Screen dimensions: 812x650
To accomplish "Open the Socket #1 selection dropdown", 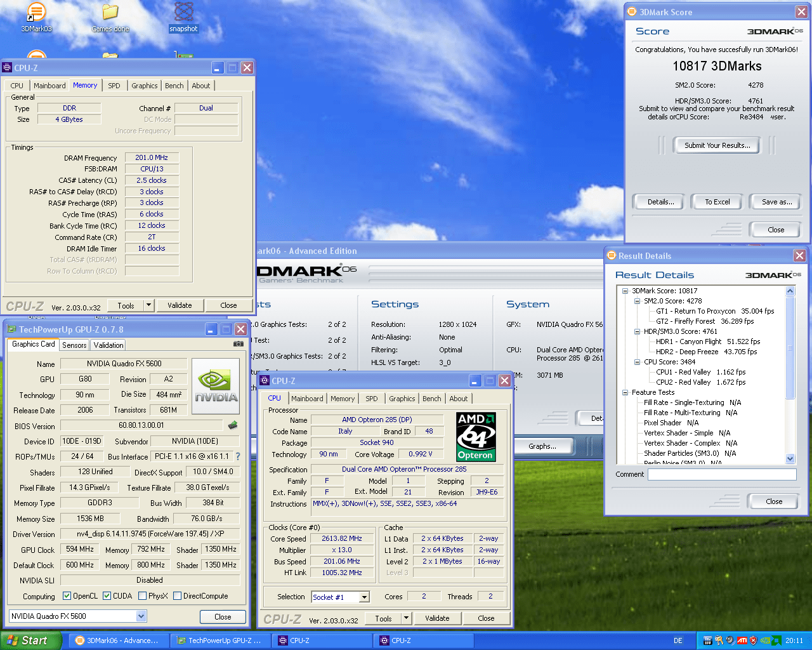I will tap(364, 597).
